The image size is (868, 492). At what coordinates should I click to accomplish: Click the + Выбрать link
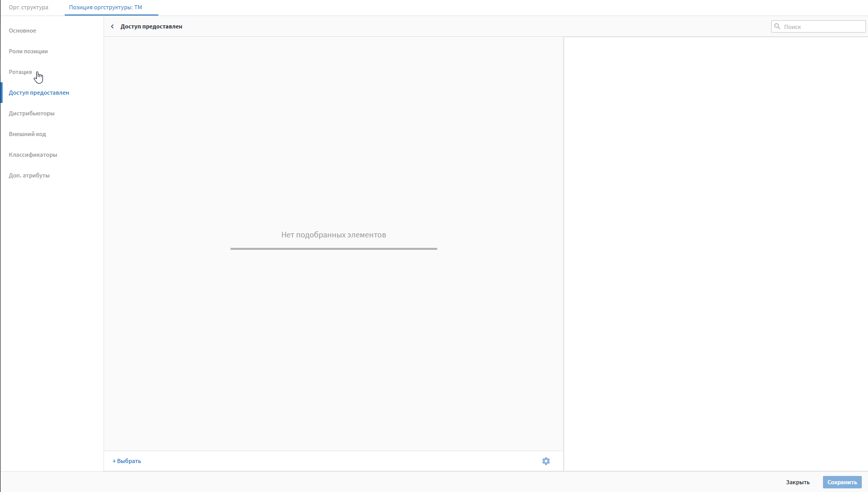point(127,461)
